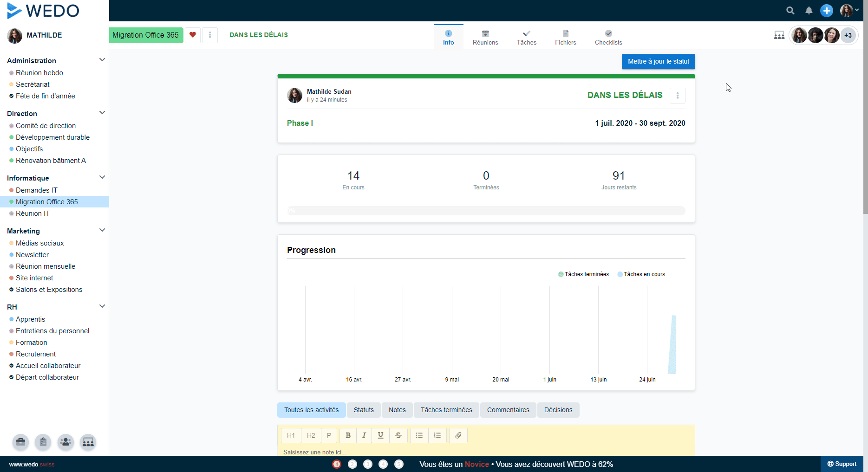Open Fête de fin d'année checklist
The image size is (868, 472).
pyautogui.click(x=46, y=96)
